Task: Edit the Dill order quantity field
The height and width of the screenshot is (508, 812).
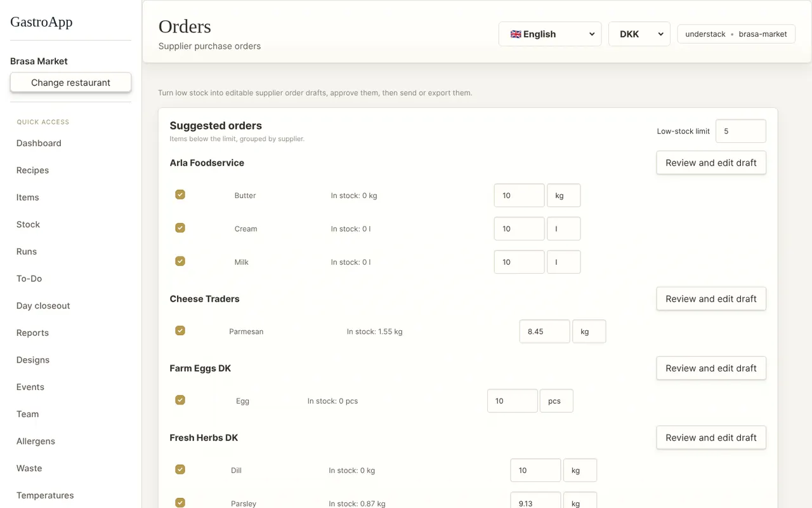Action: pyautogui.click(x=535, y=471)
